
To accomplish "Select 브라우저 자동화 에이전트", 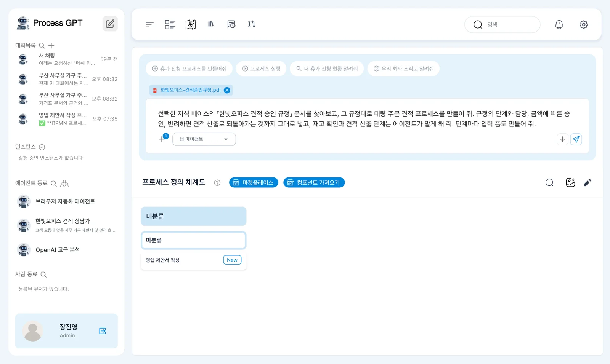I will click(x=67, y=201).
